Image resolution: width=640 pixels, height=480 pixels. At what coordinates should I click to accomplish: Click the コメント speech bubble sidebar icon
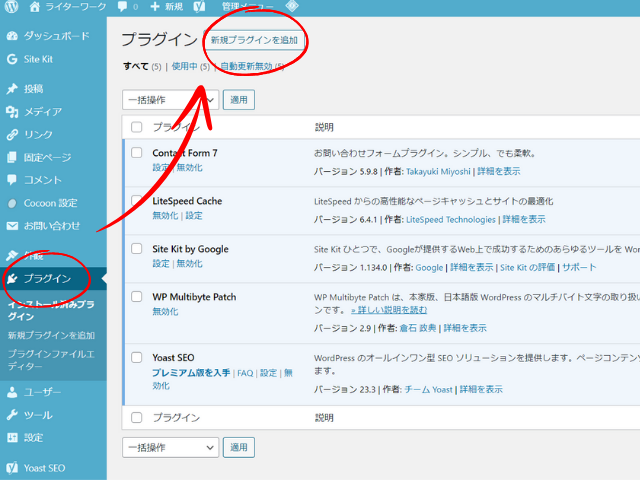click(11, 180)
